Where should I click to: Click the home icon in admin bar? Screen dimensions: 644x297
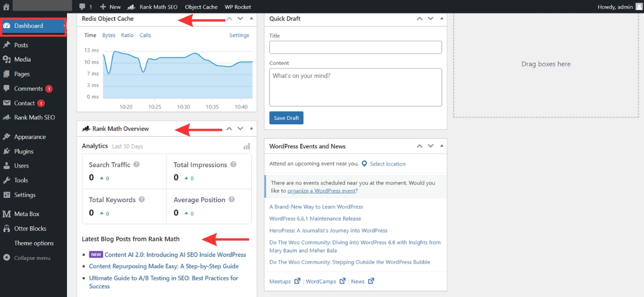tap(6, 6)
